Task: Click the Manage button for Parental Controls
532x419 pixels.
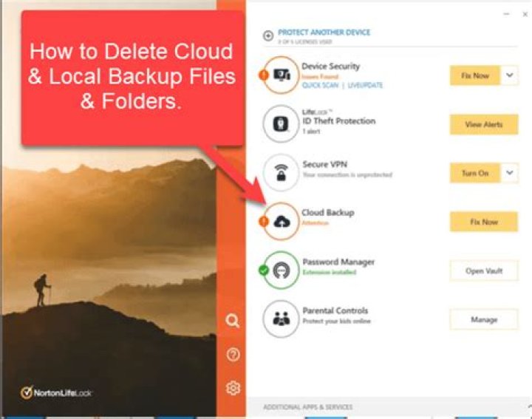Action: click(x=484, y=319)
